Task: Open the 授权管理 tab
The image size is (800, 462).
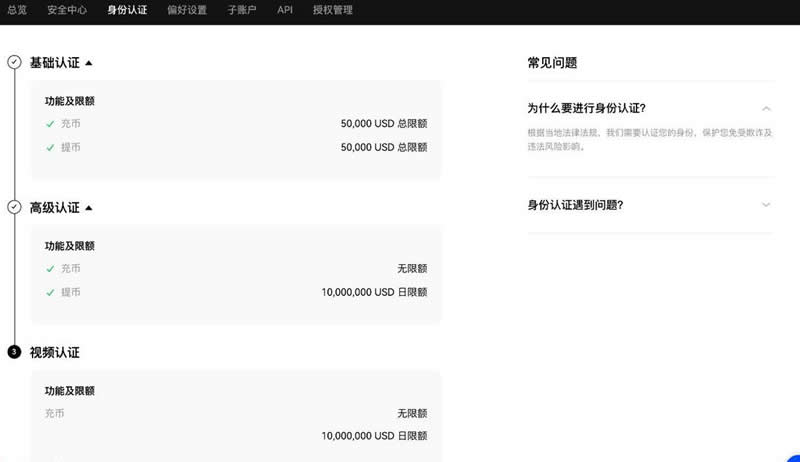Action: point(333,10)
